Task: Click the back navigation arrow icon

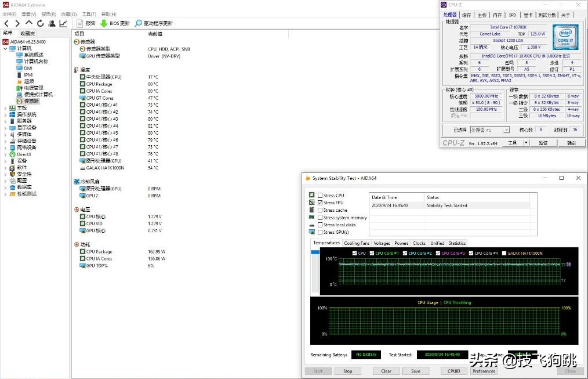Action: (6, 23)
